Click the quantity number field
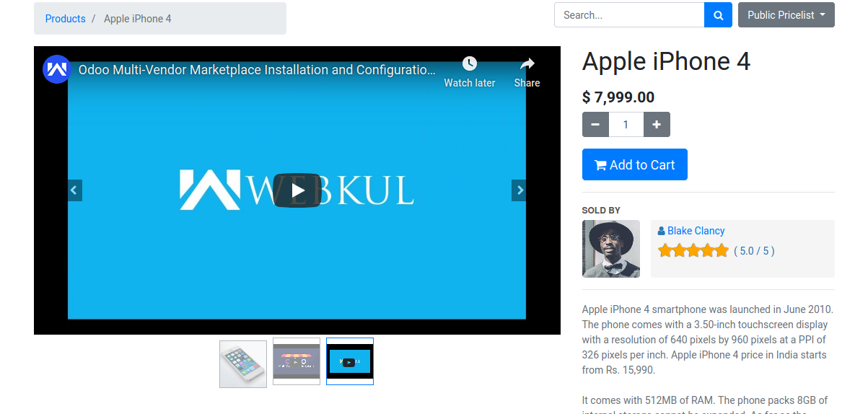The image size is (868, 414). click(626, 125)
